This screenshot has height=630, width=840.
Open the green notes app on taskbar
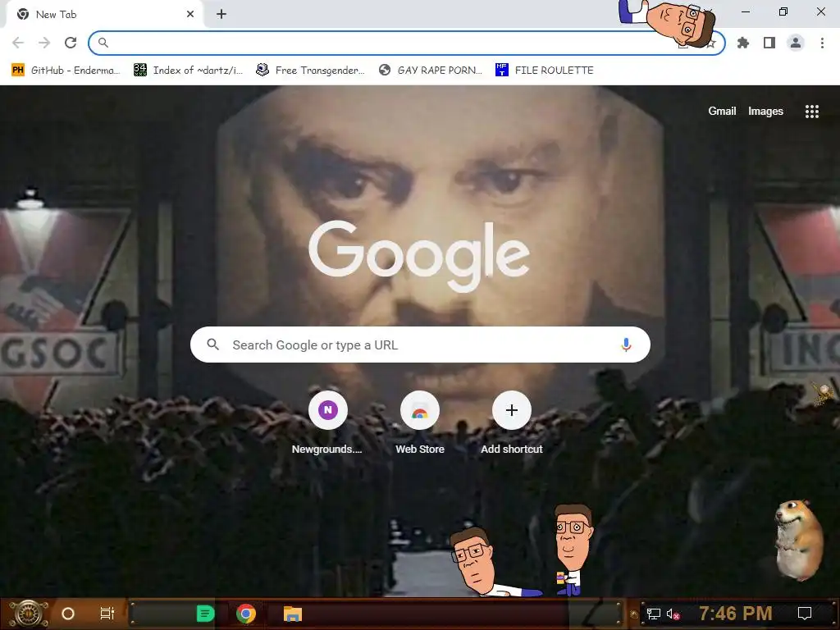tap(205, 614)
